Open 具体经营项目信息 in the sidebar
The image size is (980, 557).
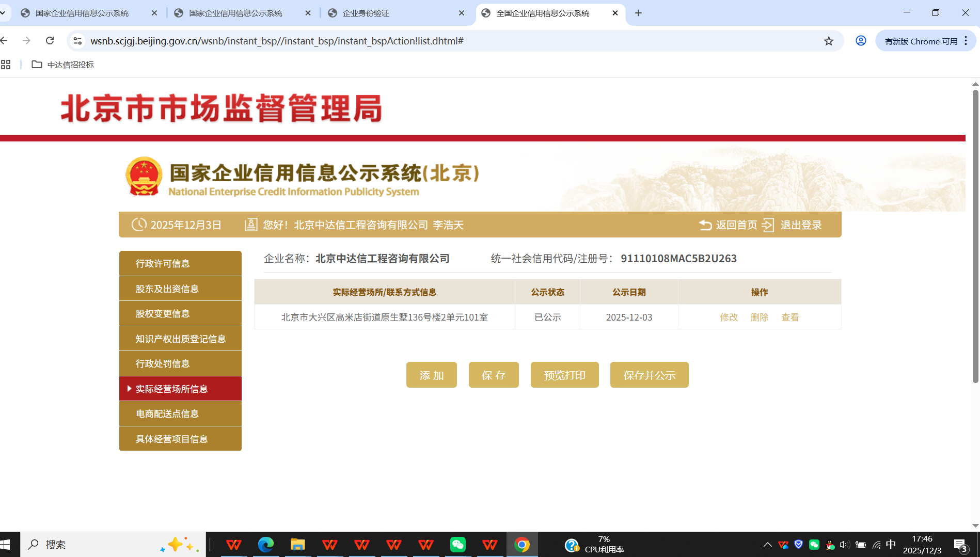tap(180, 439)
